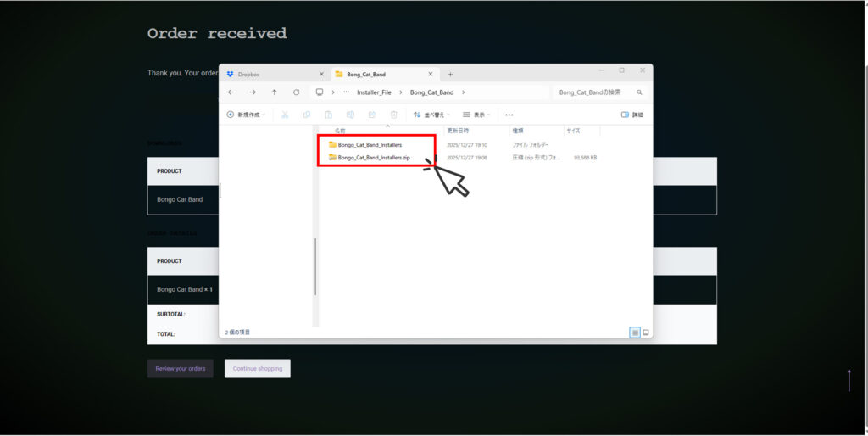
Task: Switch to the Dropbox tab
Action: pyautogui.click(x=263, y=75)
